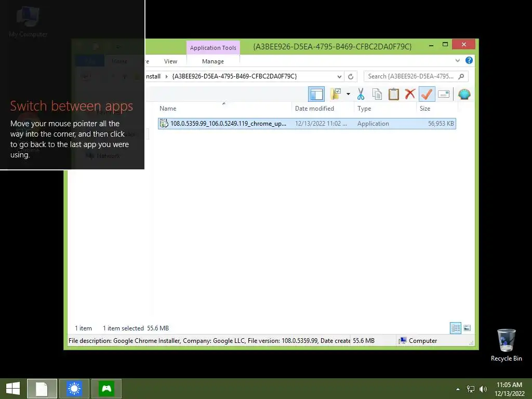Click the 56,953 KB size cell
The image size is (532, 399).
[x=441, y=124]
